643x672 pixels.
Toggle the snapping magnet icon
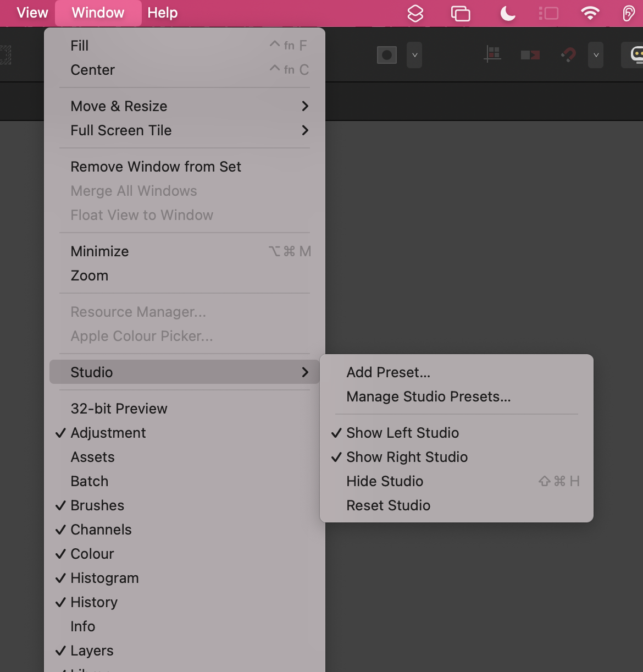tap(569, 55)
